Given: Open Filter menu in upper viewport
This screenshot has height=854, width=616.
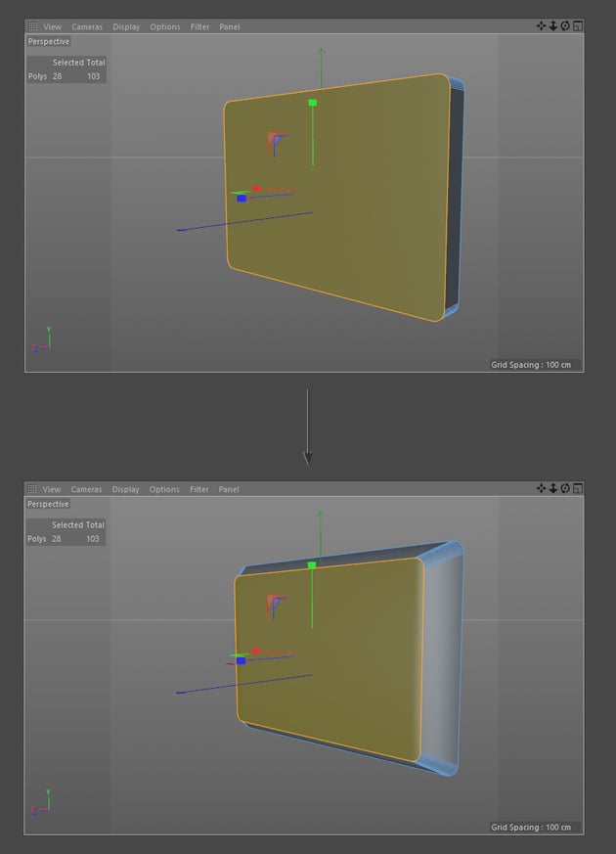Looking at the screenshot, I should (199, 26).
